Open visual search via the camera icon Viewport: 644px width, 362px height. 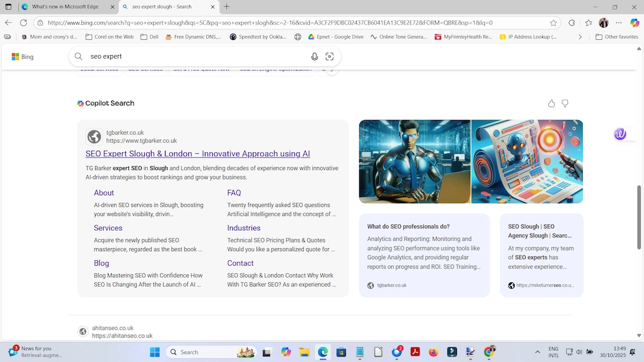tap(330, 56)
